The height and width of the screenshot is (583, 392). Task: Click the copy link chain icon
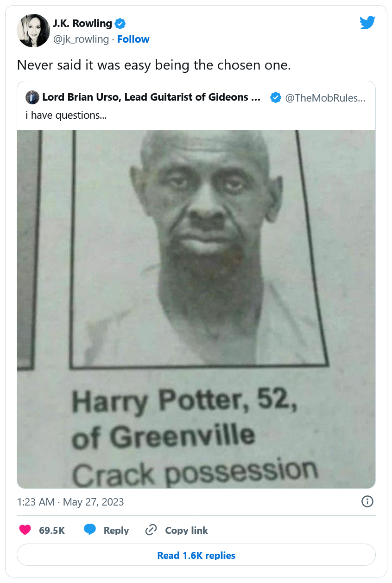(151, 530)
